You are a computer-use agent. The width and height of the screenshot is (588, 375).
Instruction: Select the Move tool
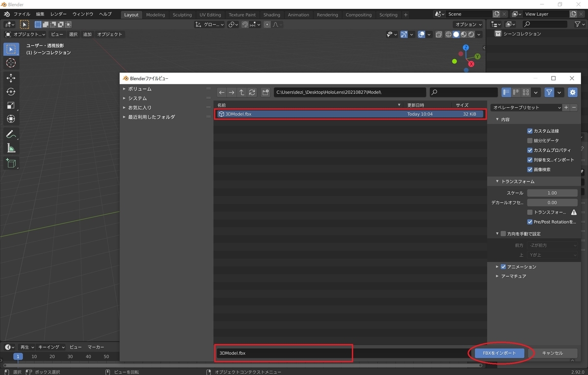[11, 78]
